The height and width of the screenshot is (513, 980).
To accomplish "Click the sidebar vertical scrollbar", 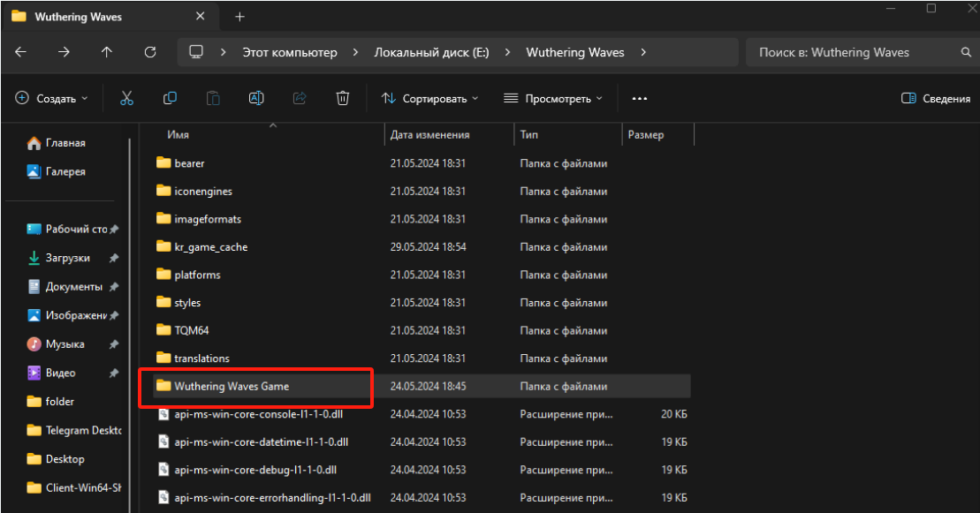I will pos(129,325).
